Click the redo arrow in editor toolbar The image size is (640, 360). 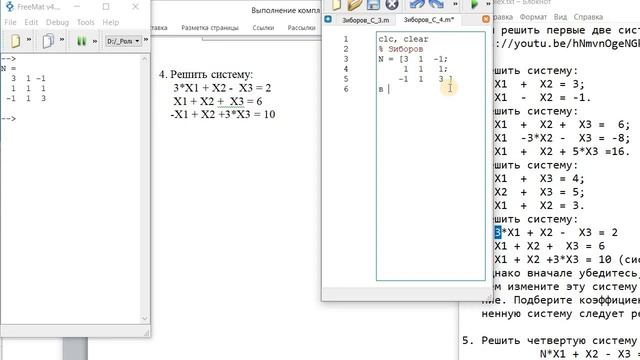click(x=436, y=4)
